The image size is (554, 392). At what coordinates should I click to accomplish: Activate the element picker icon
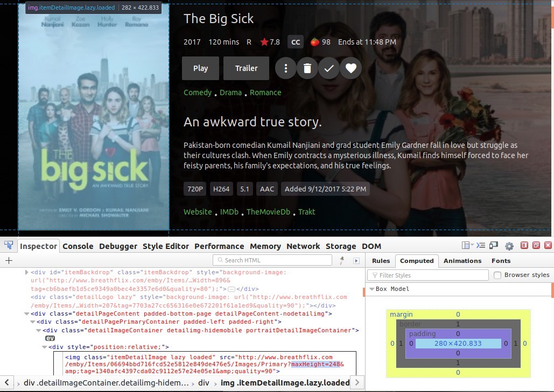tap(9, 245)
